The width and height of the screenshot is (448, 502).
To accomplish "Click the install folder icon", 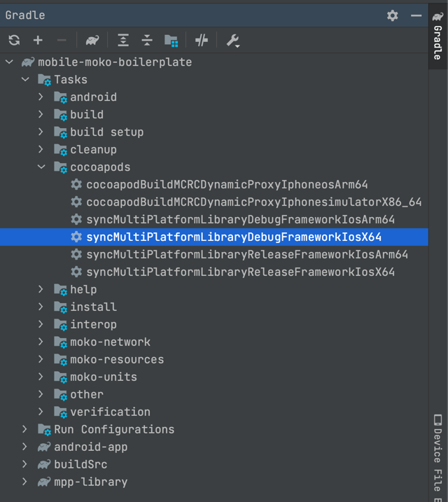I will coord(60,307).
